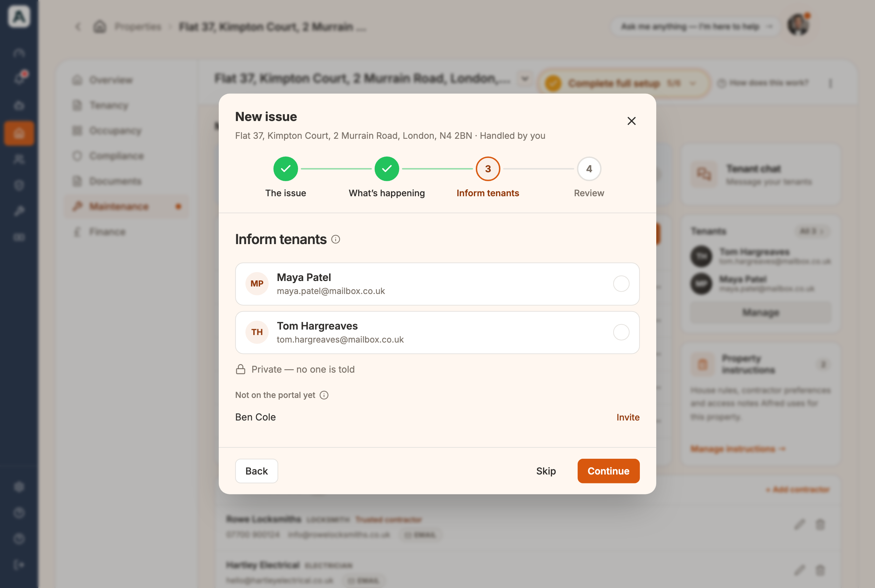
Task: Open the user profile avatar
Action: [x=798, y=25]
